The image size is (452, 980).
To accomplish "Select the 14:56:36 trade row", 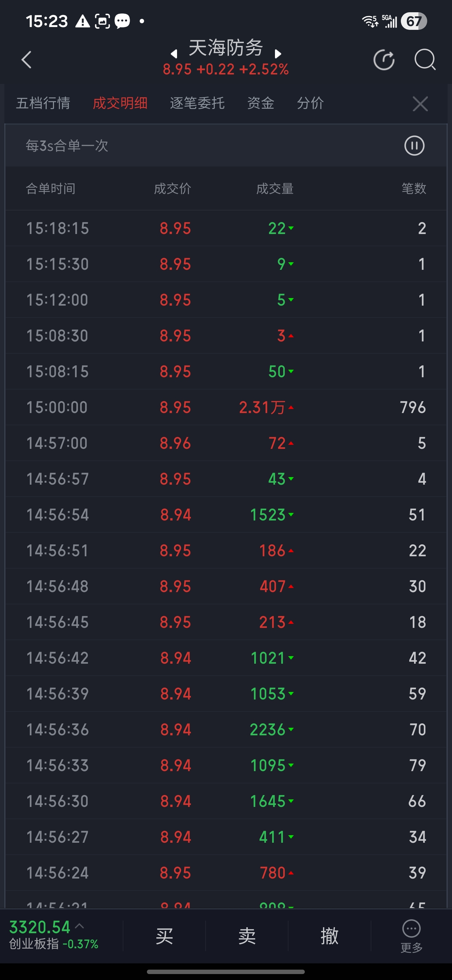I will (x=226, y=729).
